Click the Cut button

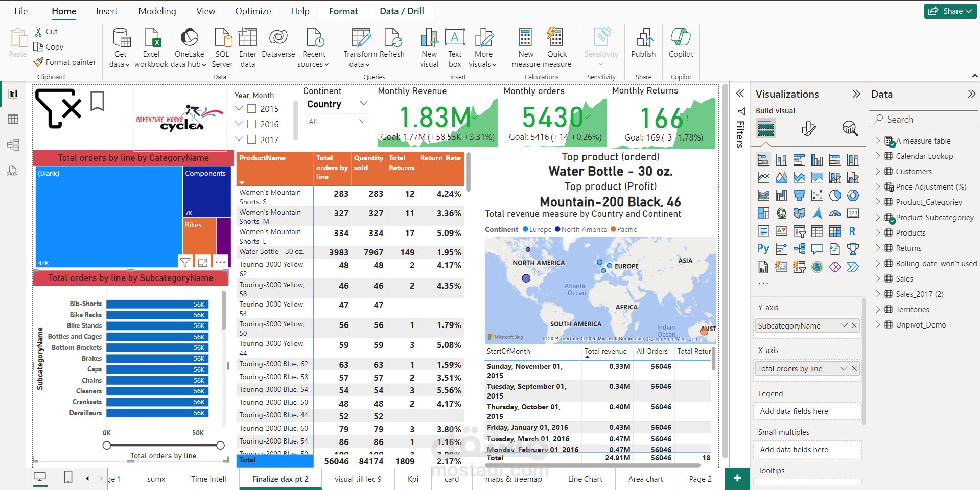tap(46, 32)
